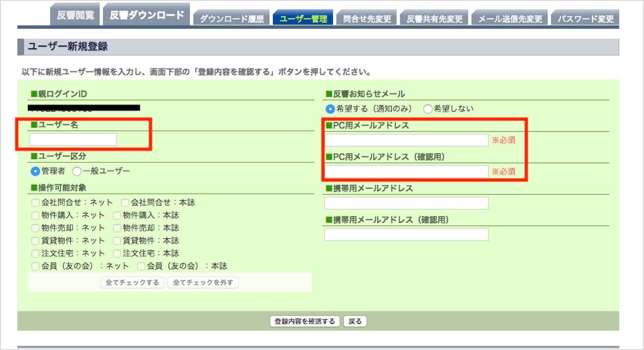Screen dimensions: 644x350
Task: Click the PC用メールアドレス input field
Action: pos(406,140)
